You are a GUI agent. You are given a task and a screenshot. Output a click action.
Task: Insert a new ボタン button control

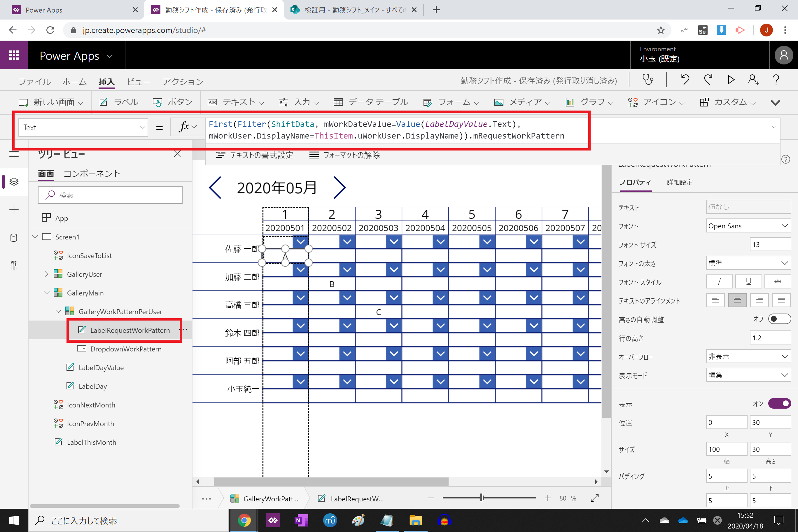tap(173, 102)
